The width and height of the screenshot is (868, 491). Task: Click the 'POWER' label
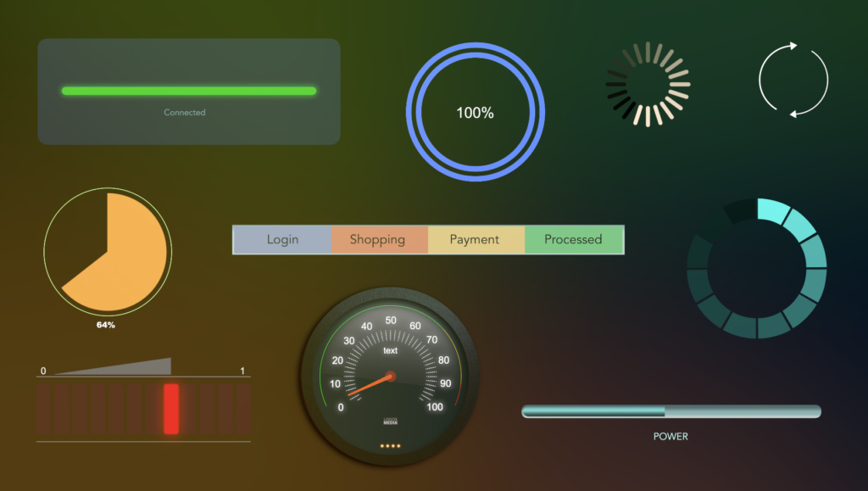pyautogui.click(x=670, y=436)
